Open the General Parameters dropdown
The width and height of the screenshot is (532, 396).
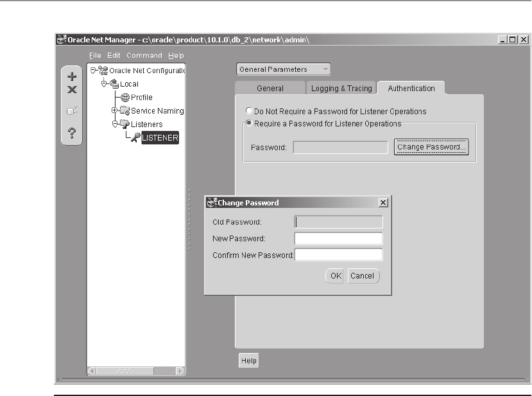pyautogui.click(x=283, y=69)
